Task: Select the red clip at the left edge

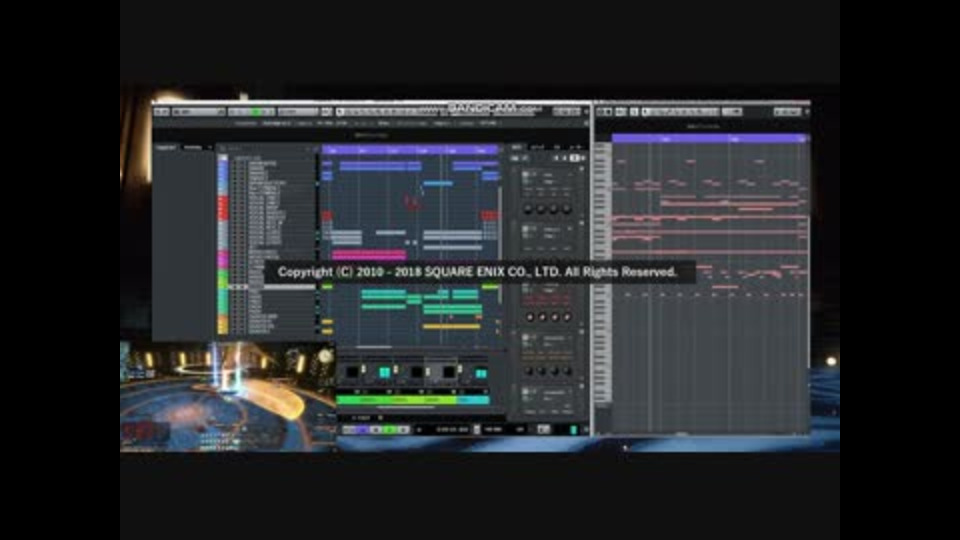Action: pos(327,216)
